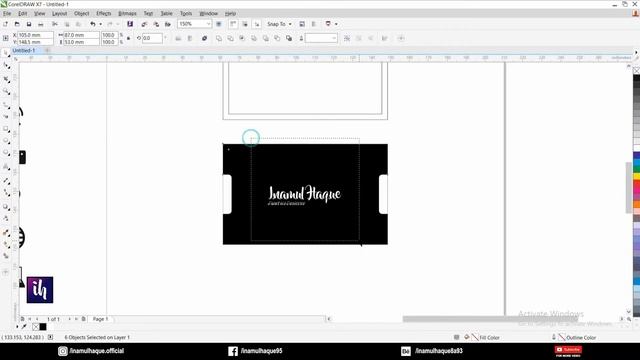Select the Drop Shadow tool
This screenshot has width=640, height=360.
[6, 207]
